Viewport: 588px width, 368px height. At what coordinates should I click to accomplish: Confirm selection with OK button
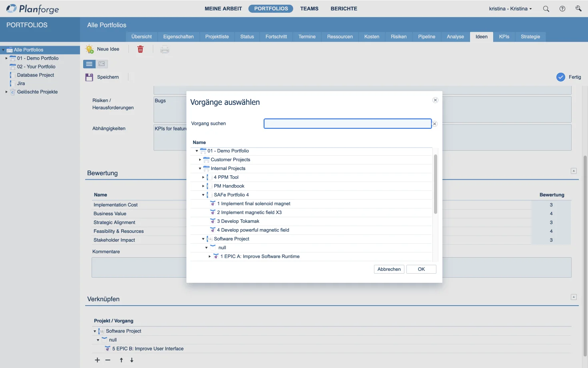(421, 269)
